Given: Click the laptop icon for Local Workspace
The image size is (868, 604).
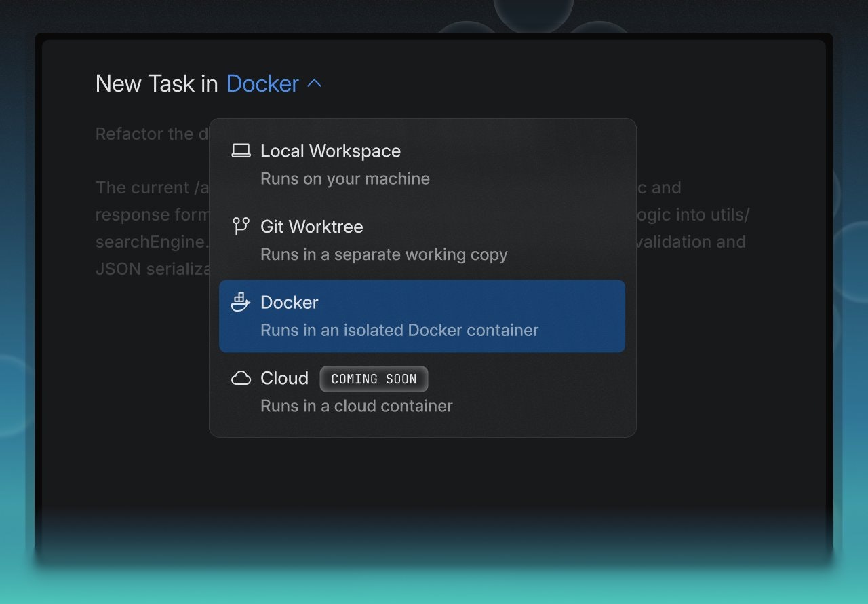Looking at the screenshot, I should [x=241, y=151].
